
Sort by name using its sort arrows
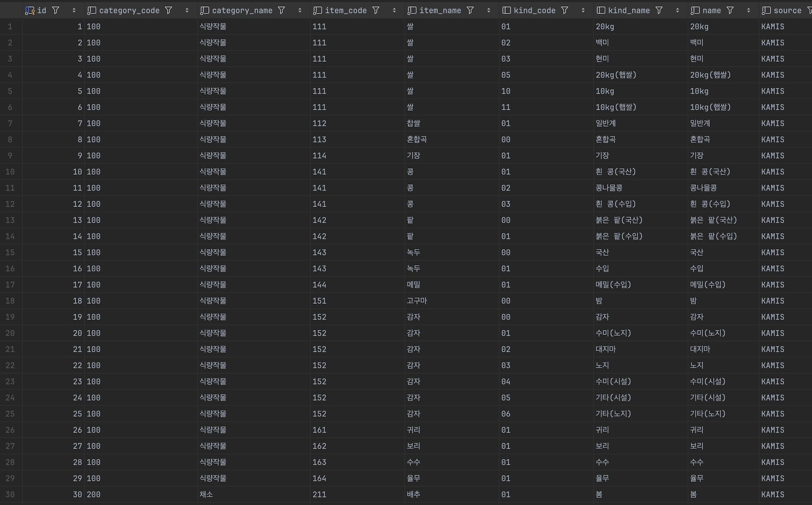coord(748,11)
